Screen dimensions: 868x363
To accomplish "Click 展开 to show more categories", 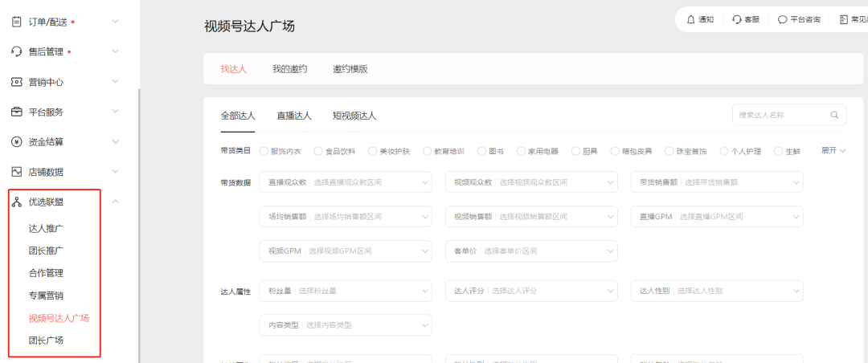I will pyautogui.click(x=833, y=151).
